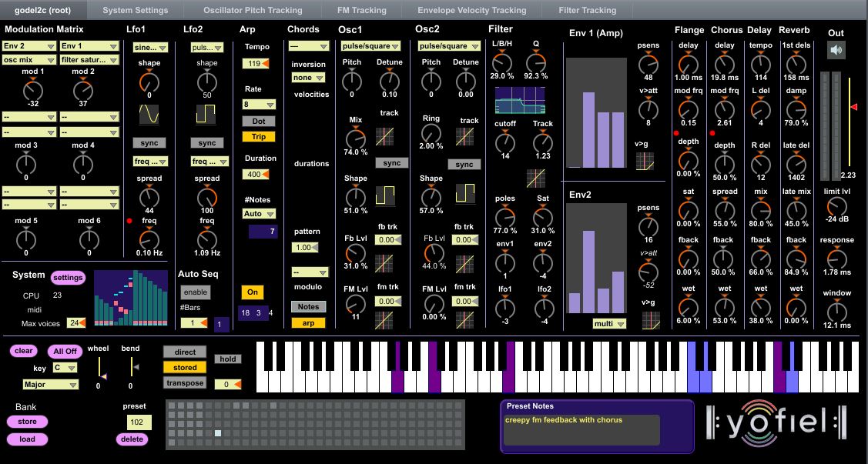Viewport: 868px width, 464px height.
Task: Toggle Lfo1 sync
Action: pos(149,142)
